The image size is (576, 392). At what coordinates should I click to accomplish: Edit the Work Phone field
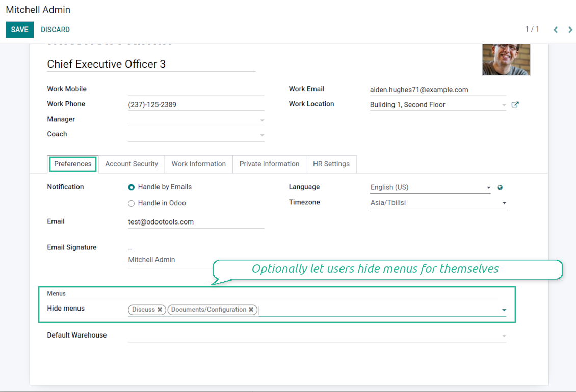(196, 104)
